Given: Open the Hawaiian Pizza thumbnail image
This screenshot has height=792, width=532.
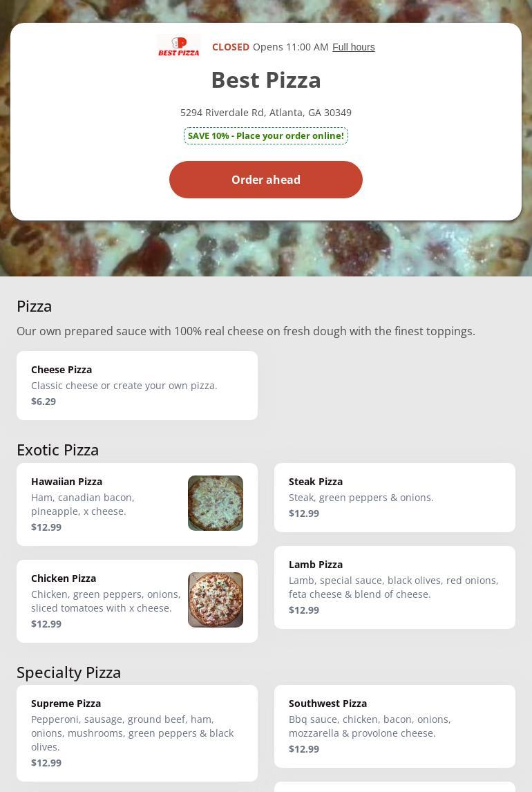Looking at the screenshot, I should pyautogui.click(x=216, y=503).
